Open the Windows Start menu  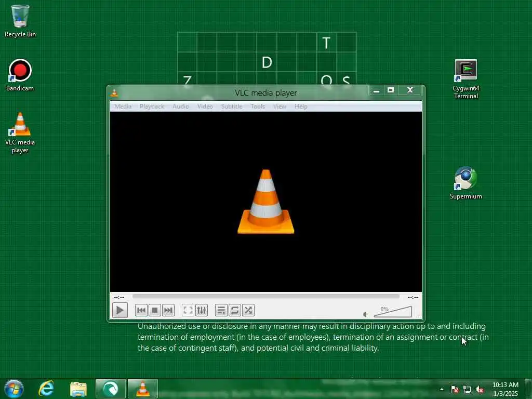[14, 389]
